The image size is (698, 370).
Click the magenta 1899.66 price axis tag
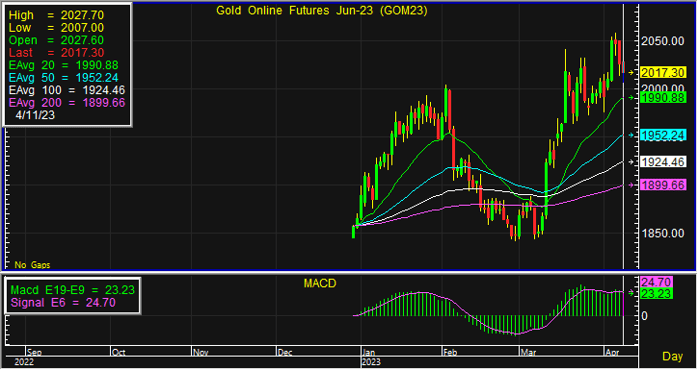[x=663, y=185]
